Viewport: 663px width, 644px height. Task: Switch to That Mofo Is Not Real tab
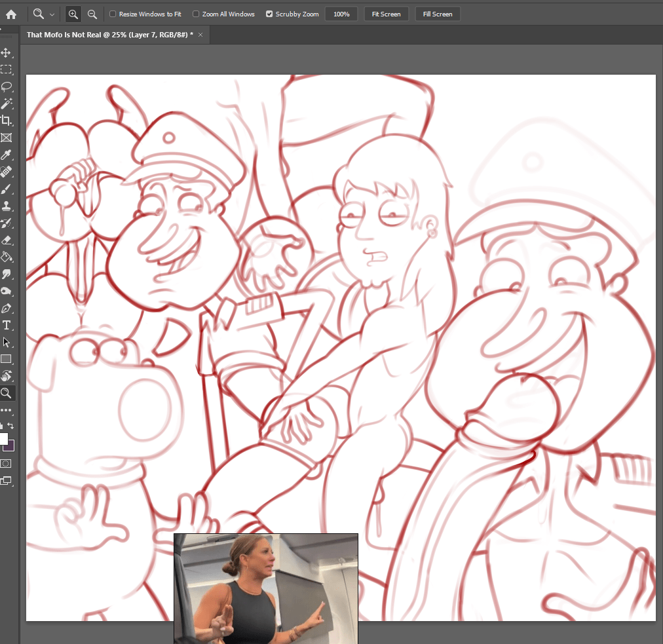coord(109,35)
